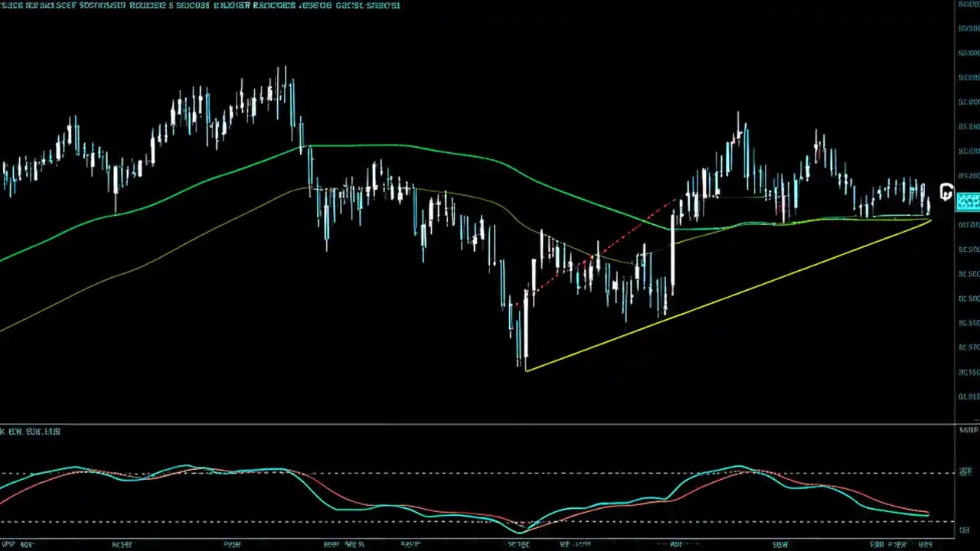Select the chart header text strip
This screenshot has height=551, width=980.
(x=199, y=5)
